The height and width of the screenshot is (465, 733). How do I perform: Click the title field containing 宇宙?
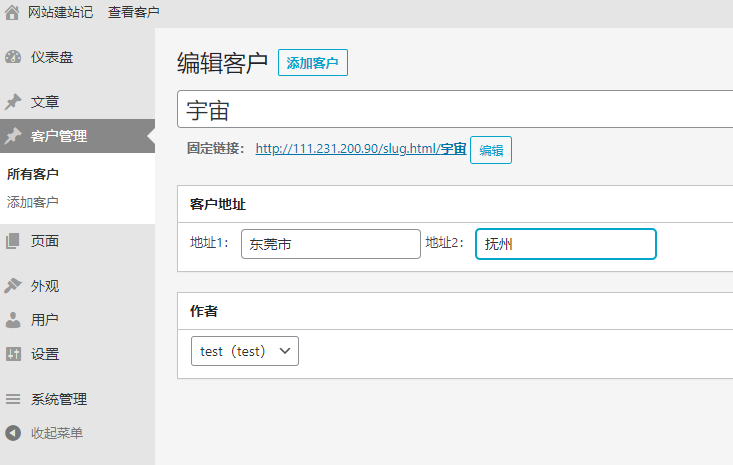pos(455,109)
